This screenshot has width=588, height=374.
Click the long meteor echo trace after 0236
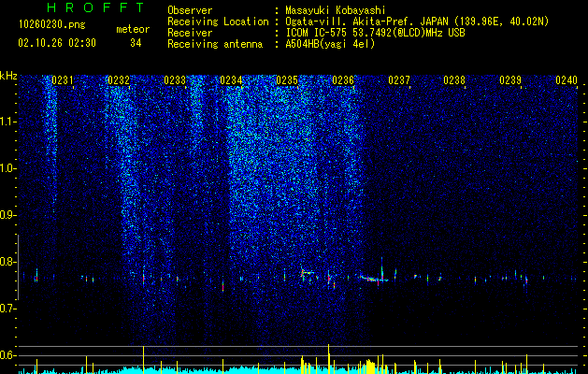pyautogui.click(x=374, y=279)
